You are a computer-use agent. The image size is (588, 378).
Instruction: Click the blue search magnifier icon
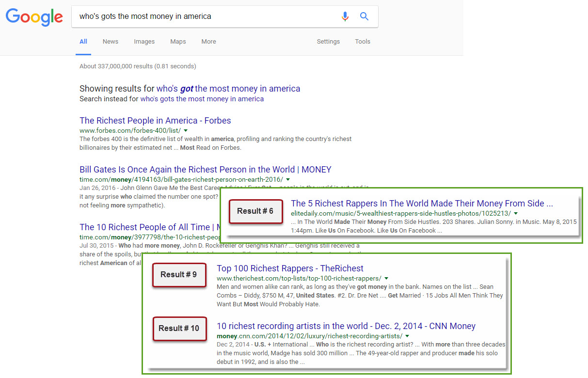[364, 16]
